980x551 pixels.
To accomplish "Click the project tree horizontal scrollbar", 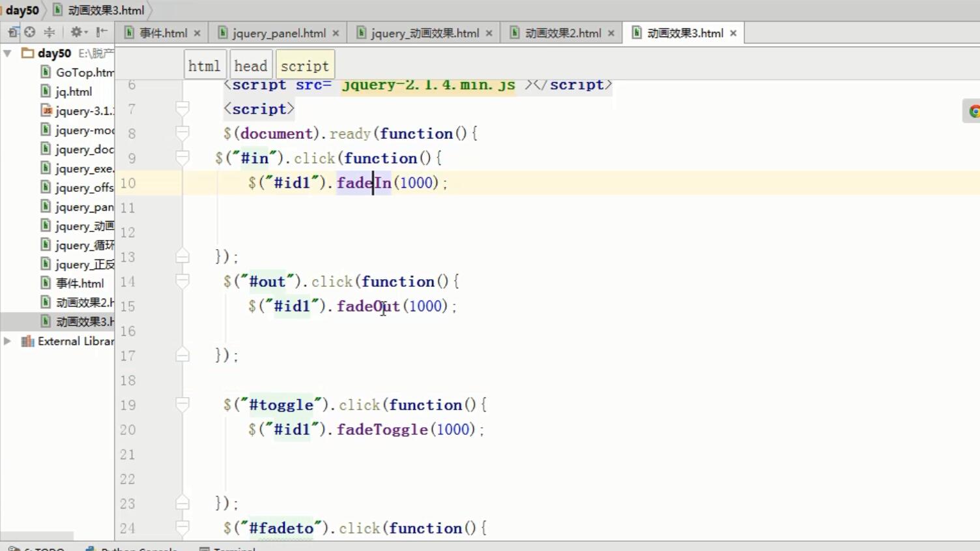I will pos(37,536).
